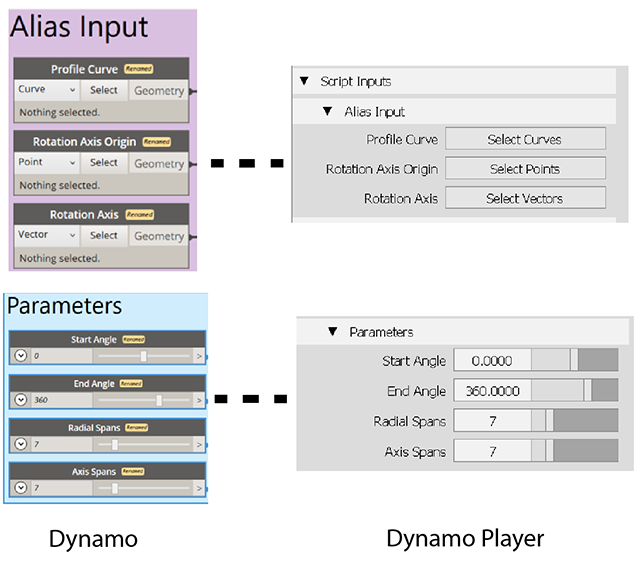Expand Start Angle slider settings chevron

click(x=21, y=356)
